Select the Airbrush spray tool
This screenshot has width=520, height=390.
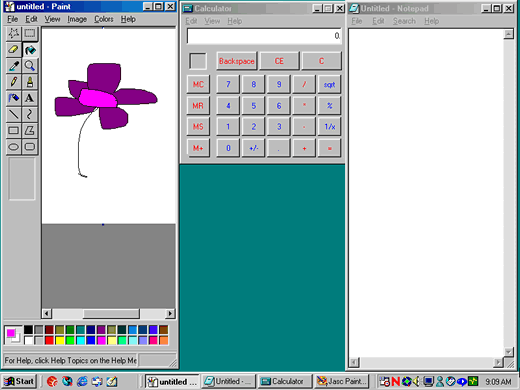point(13,98)
